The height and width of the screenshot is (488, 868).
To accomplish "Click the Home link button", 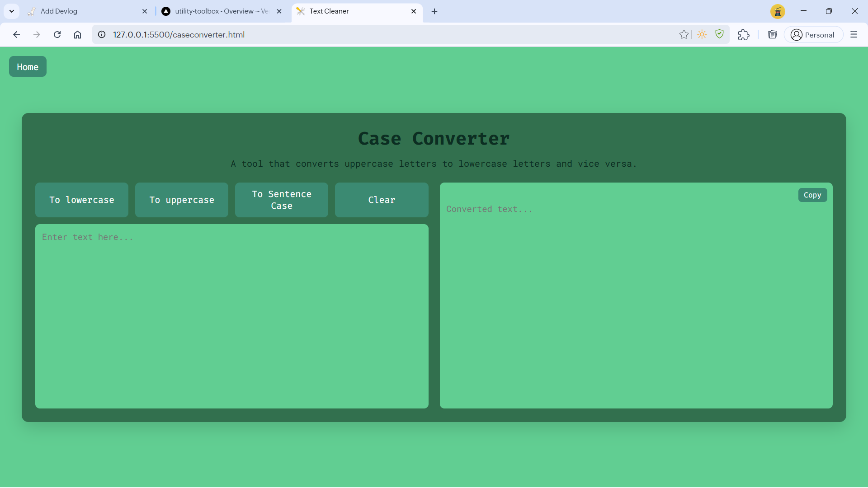I will pos(28,67).
